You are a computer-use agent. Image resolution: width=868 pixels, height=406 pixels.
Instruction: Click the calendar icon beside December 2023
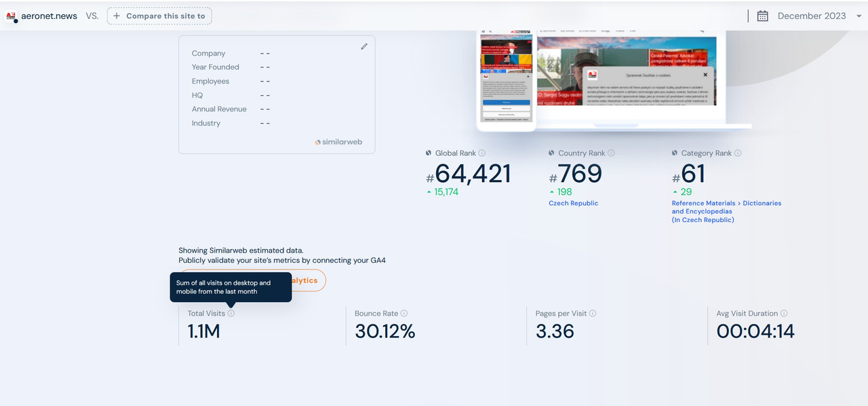tap(763, 16)
